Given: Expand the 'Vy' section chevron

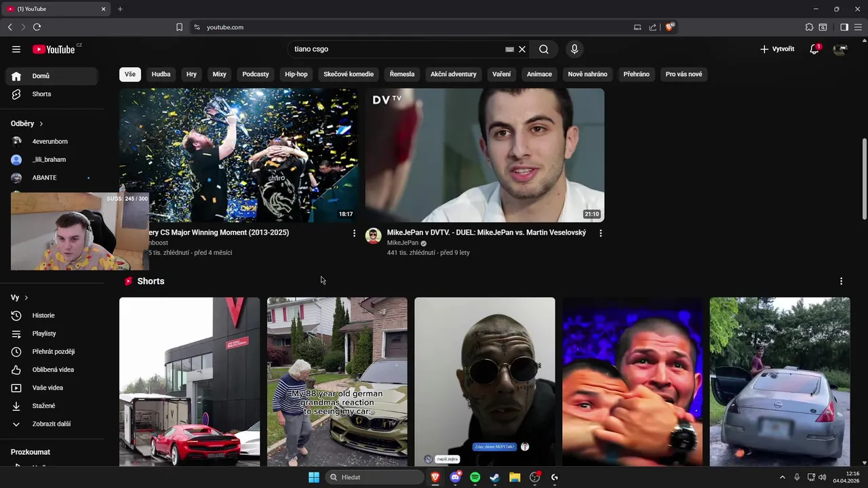Looking at the screenshot, I should point(26,298).
